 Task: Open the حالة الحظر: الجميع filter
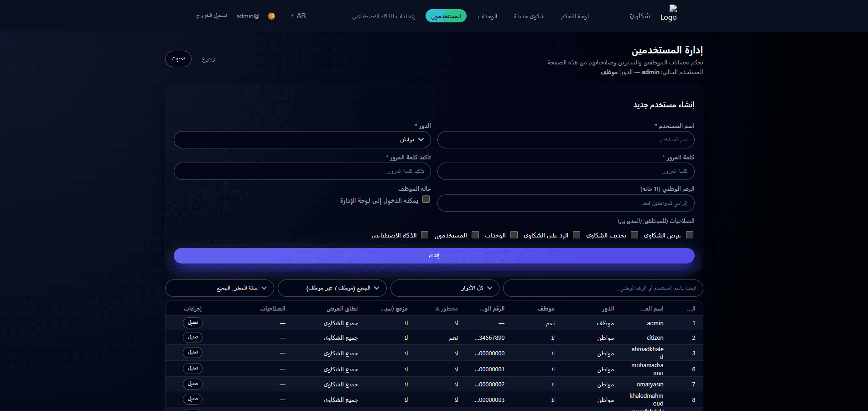(219, 288)
